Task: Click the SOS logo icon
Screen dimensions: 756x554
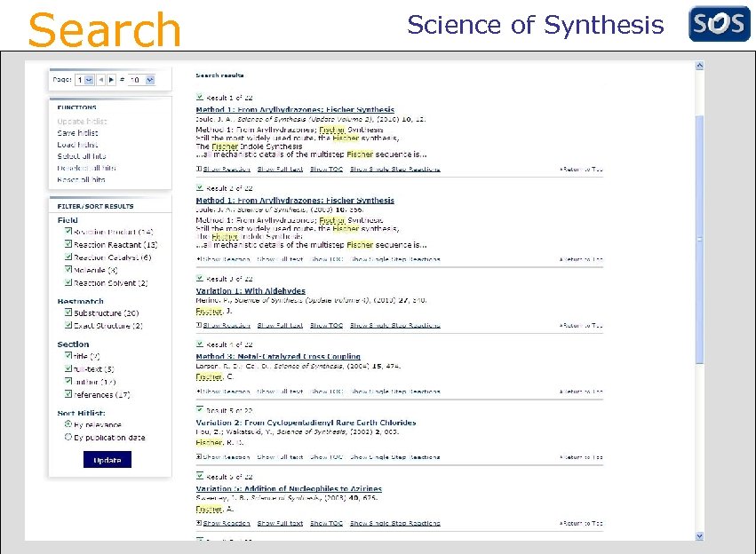Action: click(x=719, y=24)
